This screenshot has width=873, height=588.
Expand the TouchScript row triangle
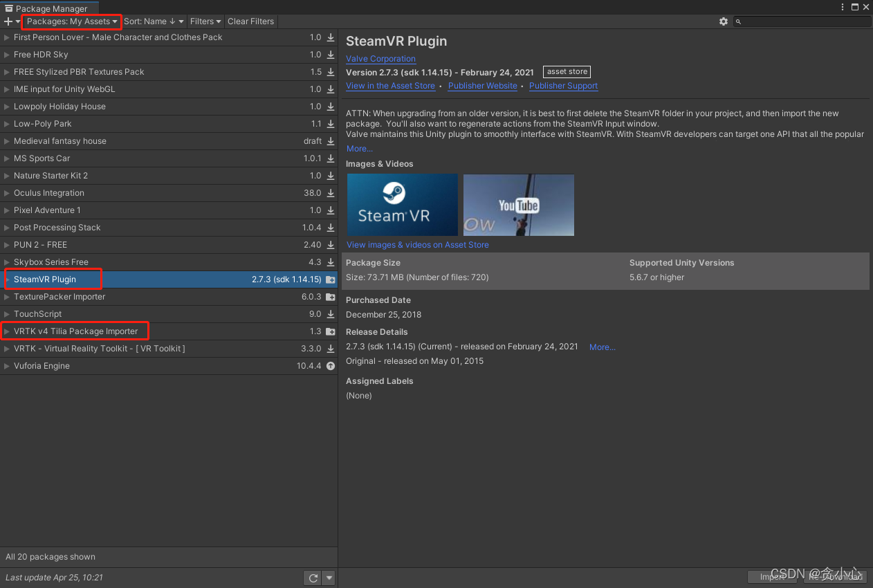point(7,314)
